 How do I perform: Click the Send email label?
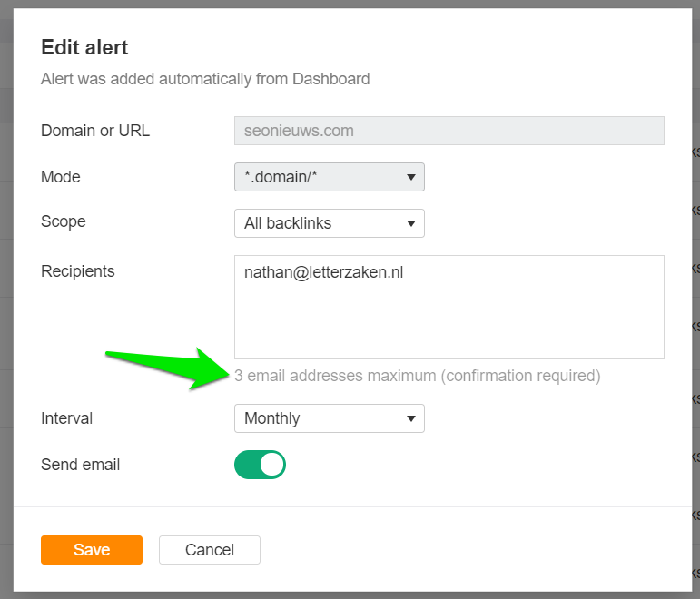[x=81, y=465]
